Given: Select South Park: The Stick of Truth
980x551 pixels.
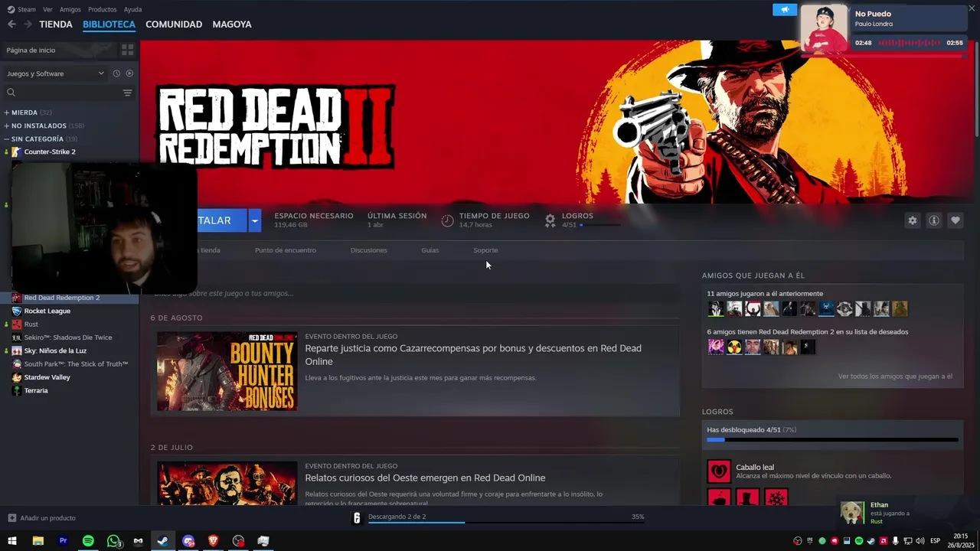Looking at the screenshot, I should point(76,364).
